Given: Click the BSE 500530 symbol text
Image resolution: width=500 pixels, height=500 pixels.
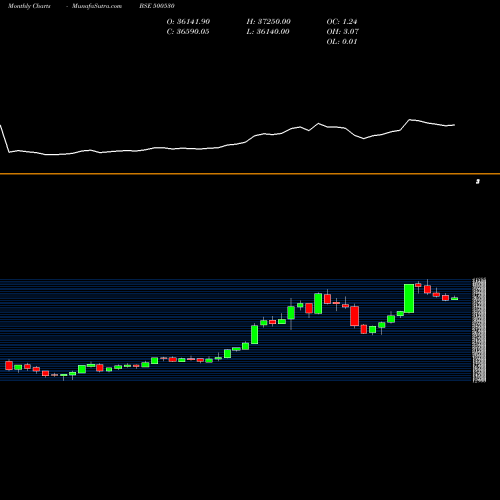Looking at the screenshot, I should pyautogui.click(x=157, y=6).
